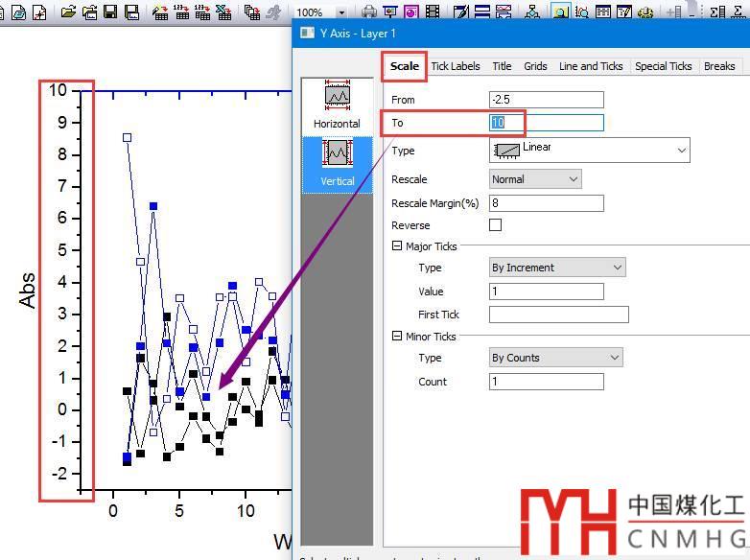Click the X-axis tick label 10
This screenshot has height=560, width=750.
[246, 511]
